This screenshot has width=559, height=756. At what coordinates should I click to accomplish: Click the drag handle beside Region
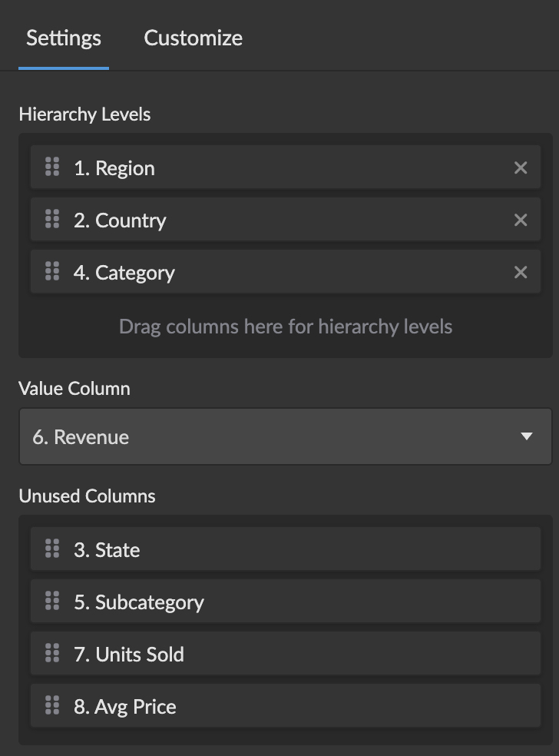(x=52, y=167)
